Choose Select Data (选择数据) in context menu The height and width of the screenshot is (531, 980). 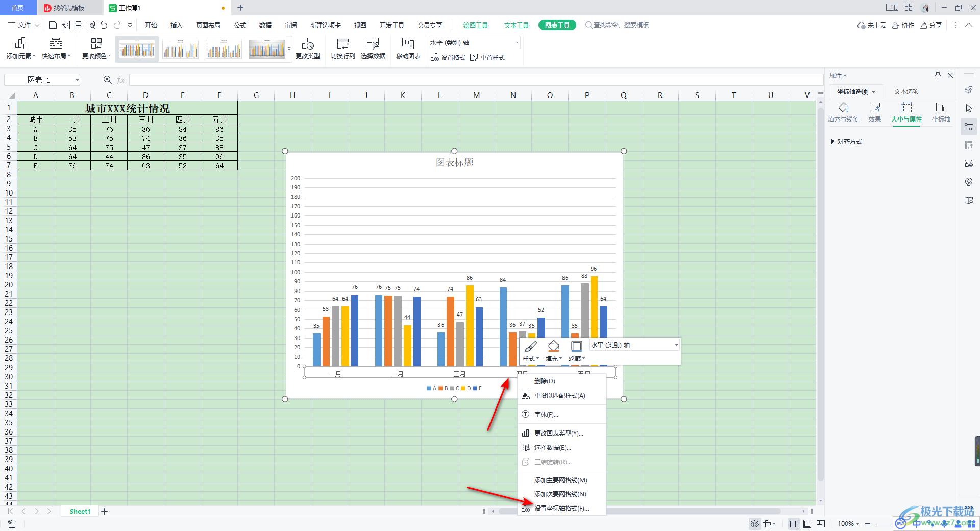[x=561, y=448]
